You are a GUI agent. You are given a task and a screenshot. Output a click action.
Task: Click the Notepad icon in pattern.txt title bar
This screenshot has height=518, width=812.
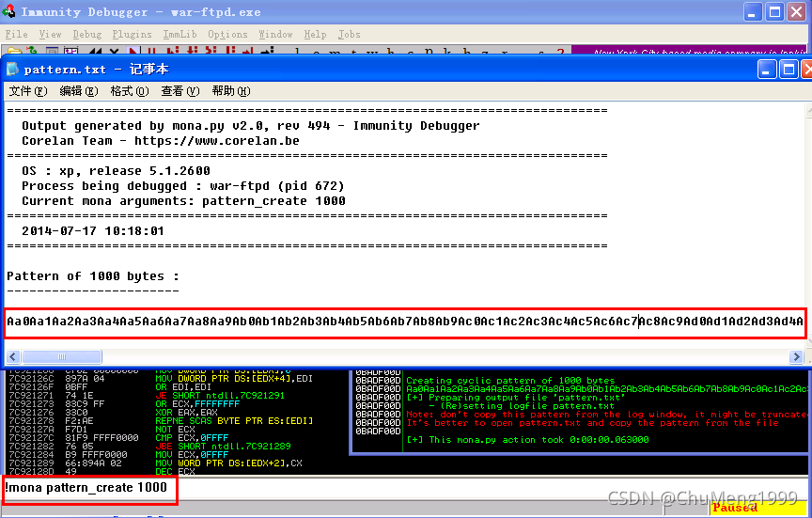click(12, 69)
